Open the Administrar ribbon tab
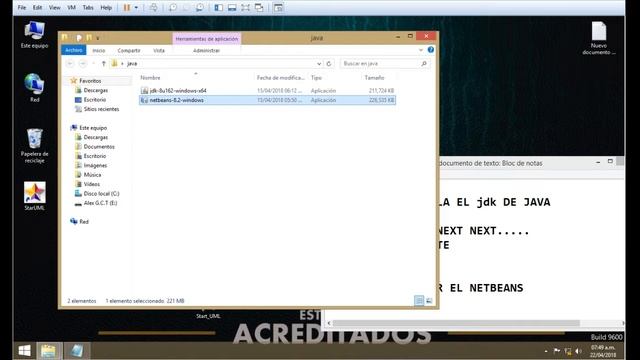640x360 pixels. (x=206, y=50)
